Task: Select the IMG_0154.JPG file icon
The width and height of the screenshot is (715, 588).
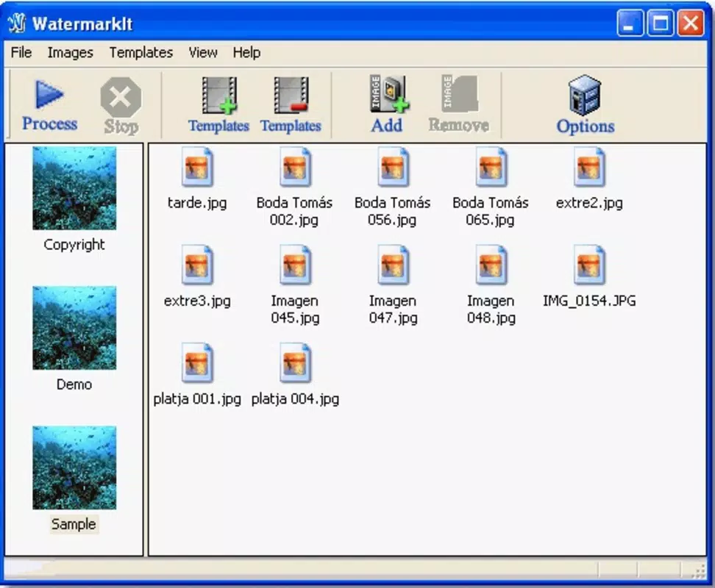Action: click(589, 265)
